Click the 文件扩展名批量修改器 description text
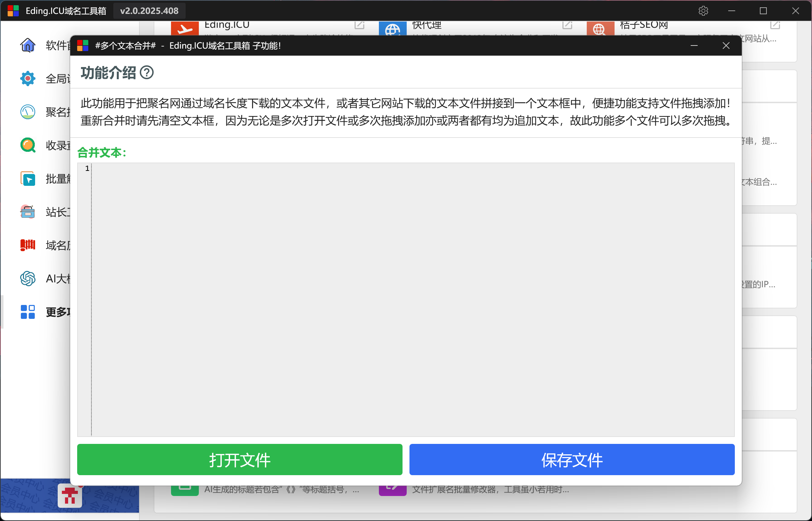Image resolution: width=812 pixels, height=521 pixels. (490, 489)
